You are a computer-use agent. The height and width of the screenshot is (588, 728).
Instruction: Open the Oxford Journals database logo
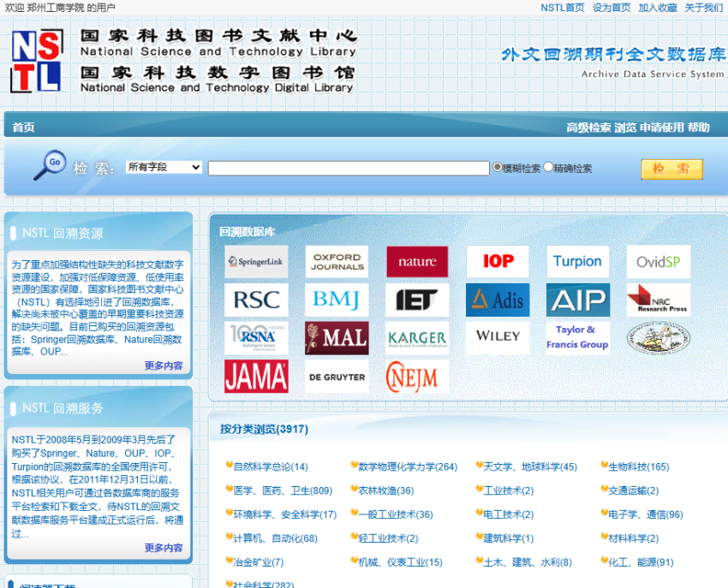click(337, 262)
